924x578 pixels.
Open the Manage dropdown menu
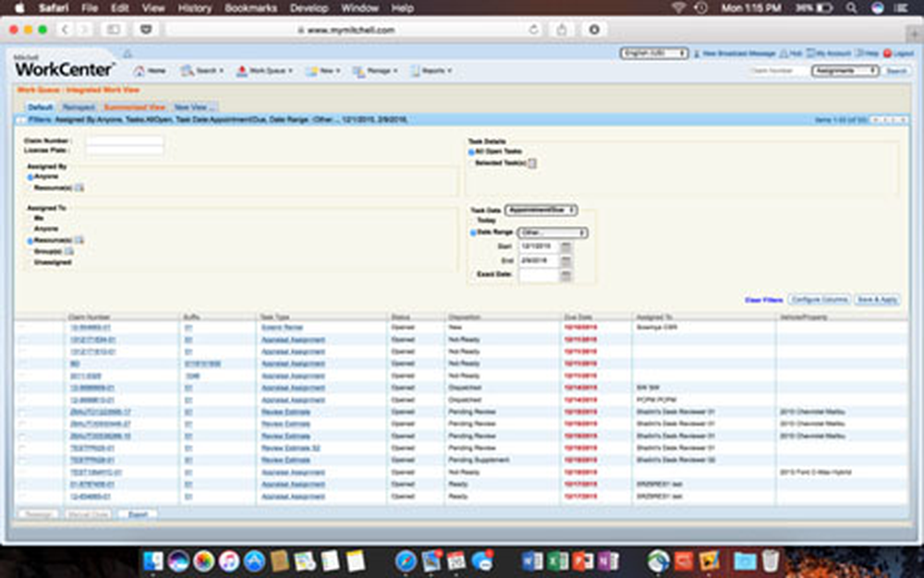[375, 70]
